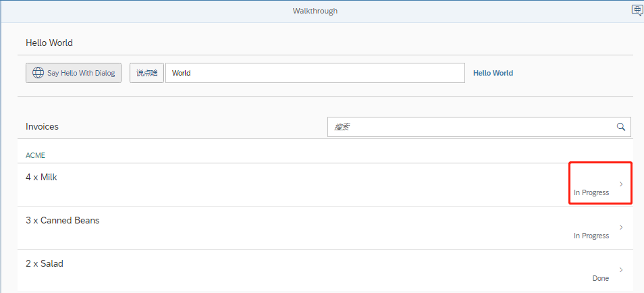Open the 4 x Milk invoice chevron
Image resolution: width=644 pixels, height=293 pixels.
pos(621,184)
